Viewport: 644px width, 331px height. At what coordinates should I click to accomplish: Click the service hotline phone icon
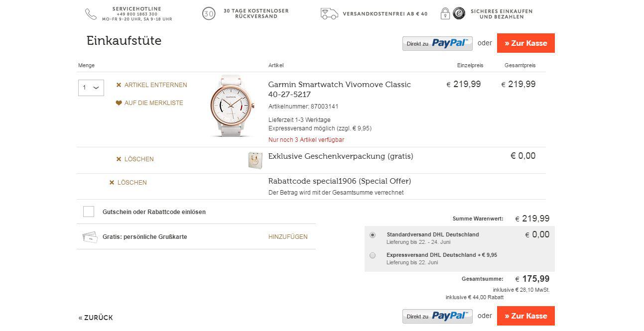tap(91, 14)
